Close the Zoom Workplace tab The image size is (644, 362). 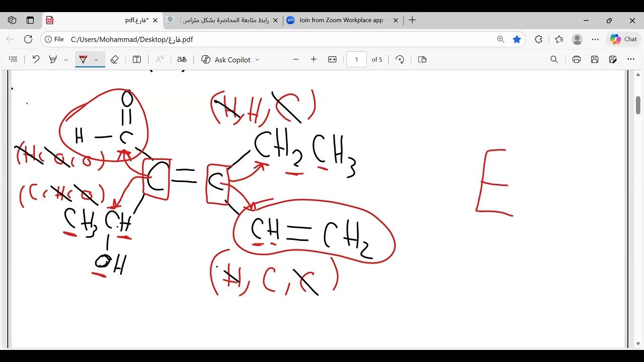(395, 20)
